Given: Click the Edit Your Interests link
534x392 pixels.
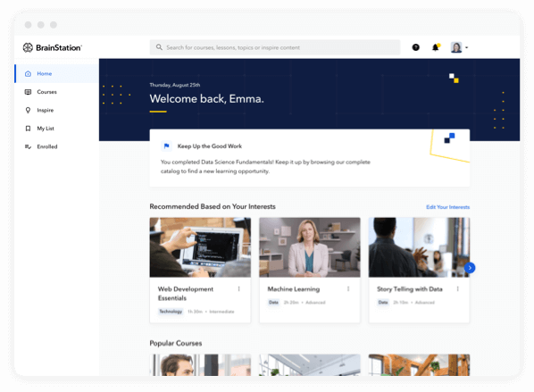Looking at the screenshot, I should tap(448, 207).
